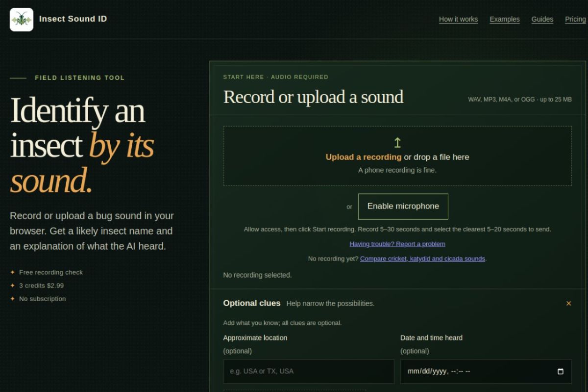Viewport: 588px width, 392px height.
Task: Click the 'No subscription' bullet text
Action: pyautogui.click(x=42, y=299)
